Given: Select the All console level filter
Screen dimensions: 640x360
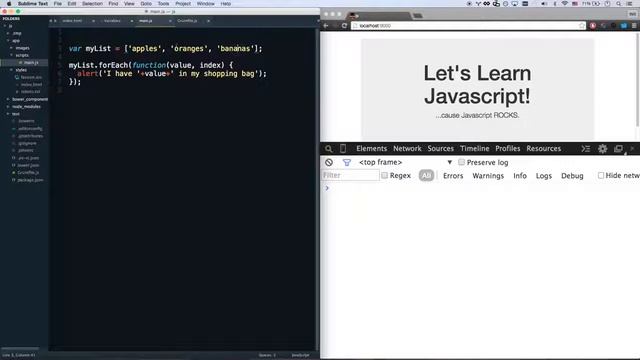Looking at the screenshot, I should [x=426, y=176].
